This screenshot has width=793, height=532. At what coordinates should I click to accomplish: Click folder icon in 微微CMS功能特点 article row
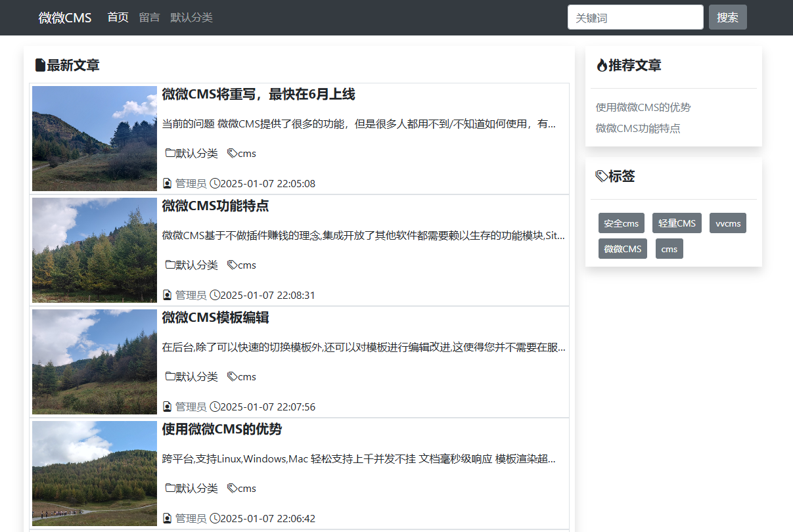pos(170,265)
